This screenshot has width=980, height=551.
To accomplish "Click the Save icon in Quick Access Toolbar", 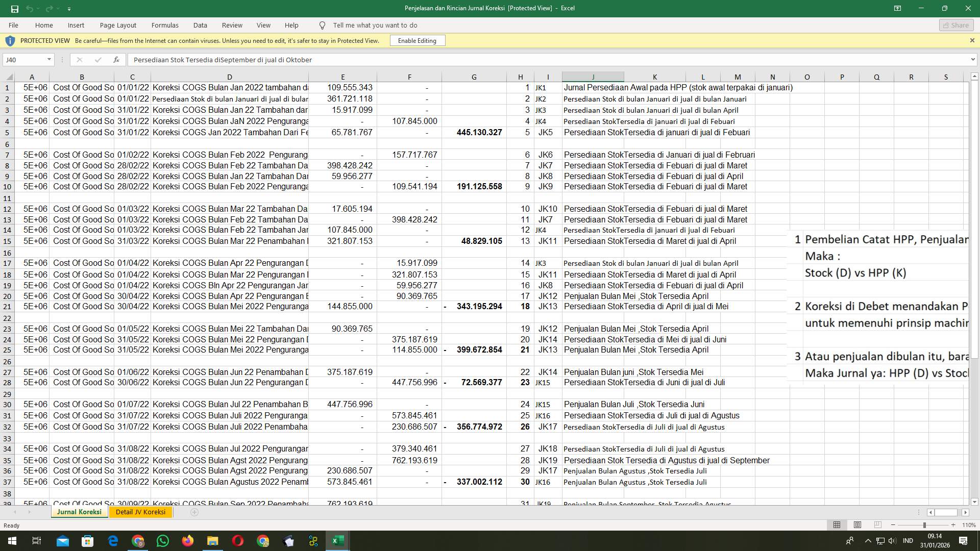I will pyautogui.click(x=14, y=8).
